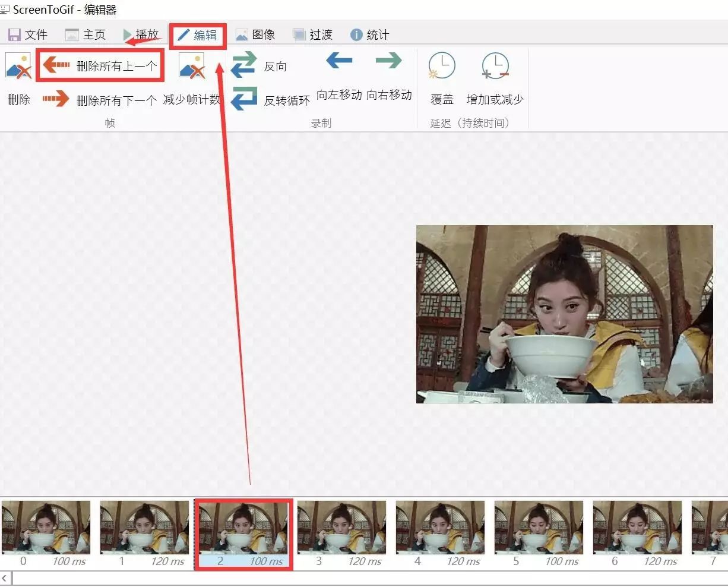Screen dimensions: 728x587
Task: Click the green 向右移动 arrow icon
Action: 389,61
